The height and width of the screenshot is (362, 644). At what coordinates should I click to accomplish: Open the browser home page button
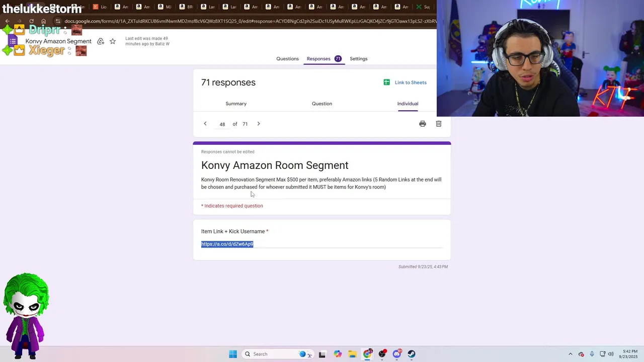click(44, 22)
